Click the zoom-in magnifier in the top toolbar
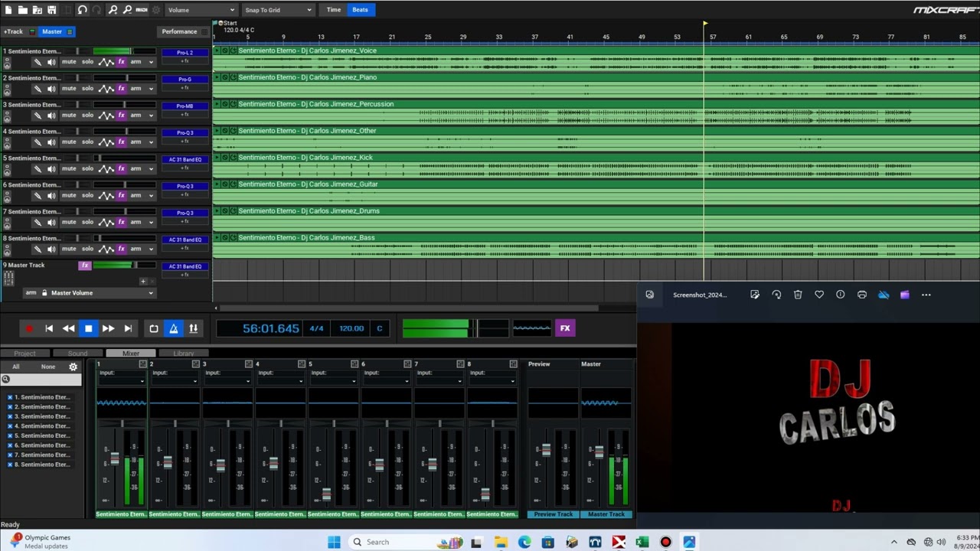The height and width of the screenshot is (551, 980). pos(113,10)
